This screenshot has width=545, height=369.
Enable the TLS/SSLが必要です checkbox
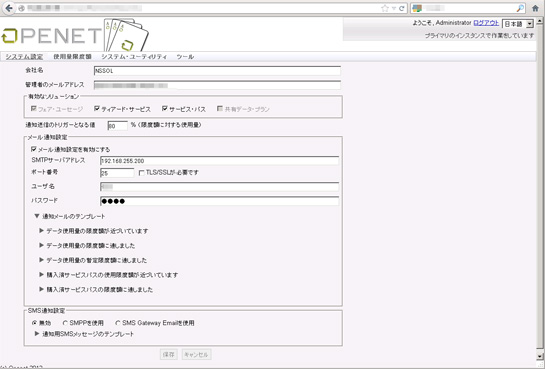click(141, 173)
